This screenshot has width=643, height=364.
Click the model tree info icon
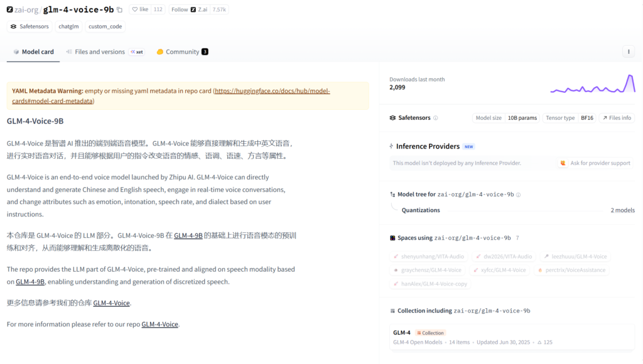518,195
